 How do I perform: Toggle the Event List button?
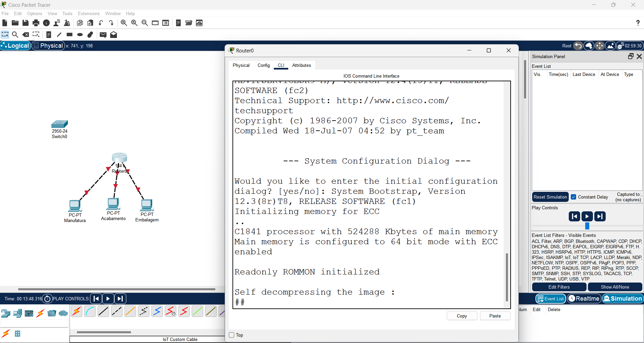click(551, 298)
